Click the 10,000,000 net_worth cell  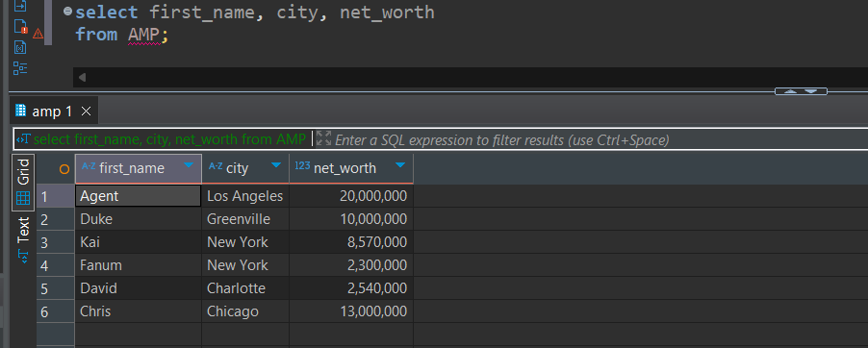pos(351,219)
